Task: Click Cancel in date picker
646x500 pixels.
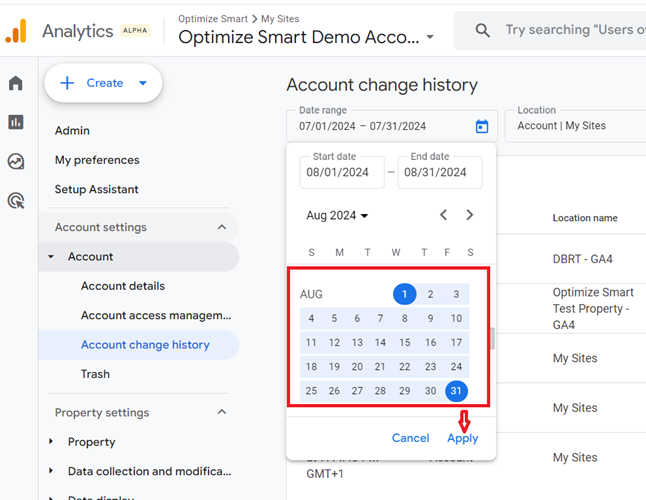Action: 410,438
